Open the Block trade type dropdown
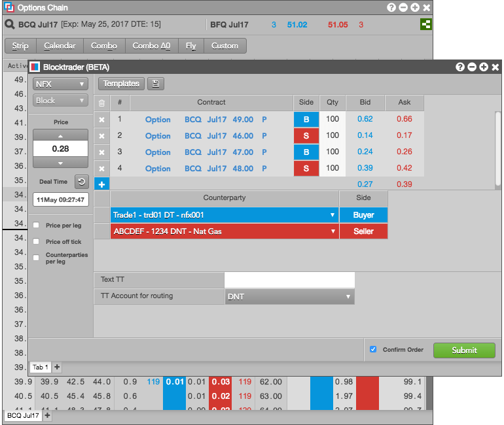 [60, 101]
